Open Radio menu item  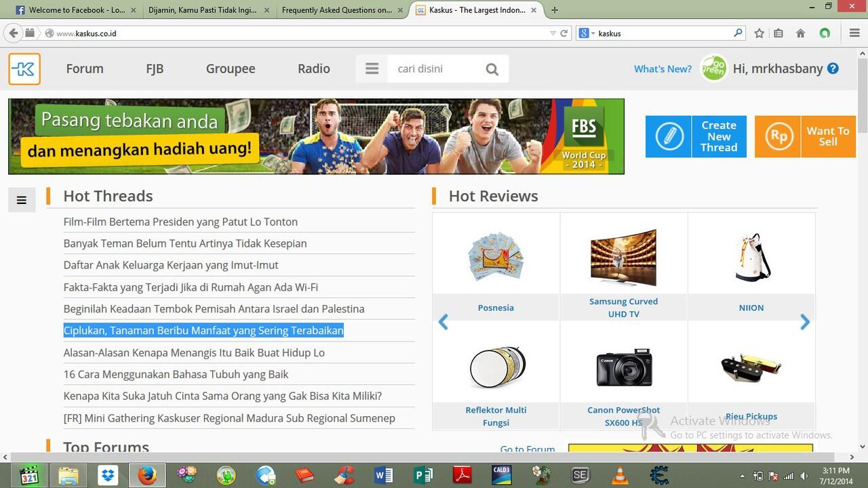[x=314, y=68]
